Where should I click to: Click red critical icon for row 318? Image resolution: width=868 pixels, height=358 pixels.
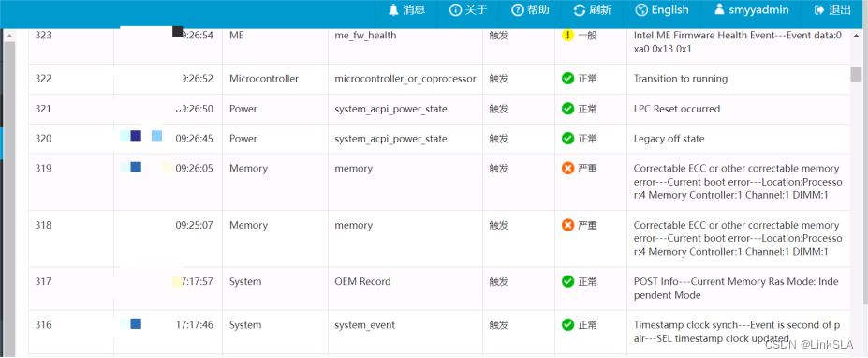pos(567,225)
